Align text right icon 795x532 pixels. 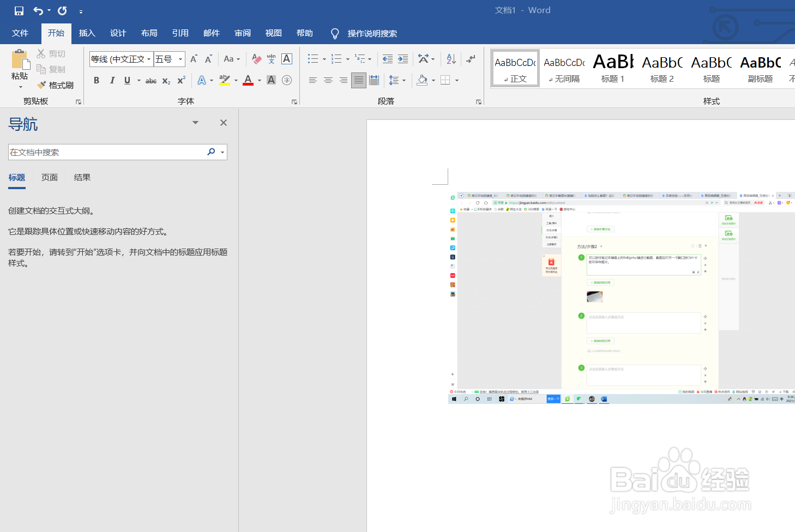(344, 80)
